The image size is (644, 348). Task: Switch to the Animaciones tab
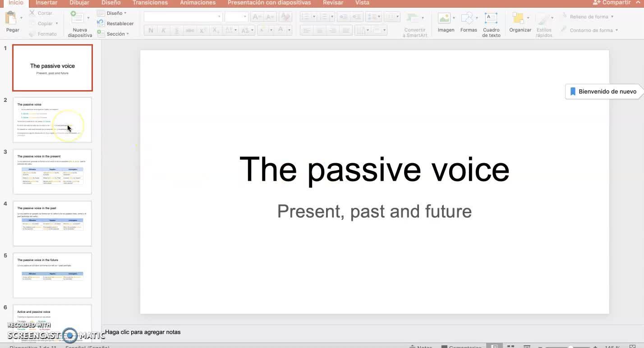click(x=198, y=3)
